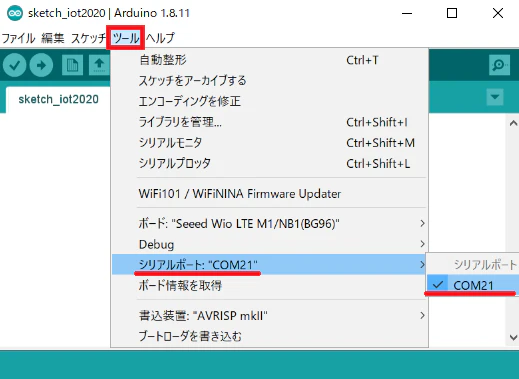
Task: Open the スケッチ menu
Action: tap(88, 38)
